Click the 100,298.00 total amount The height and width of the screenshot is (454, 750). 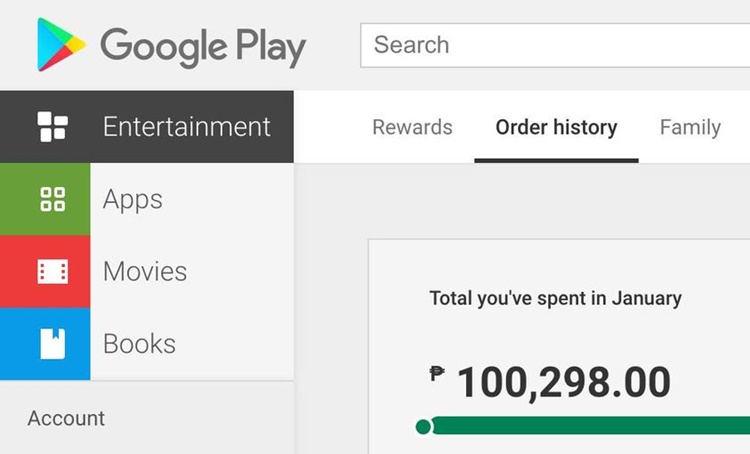pos(564,382)
